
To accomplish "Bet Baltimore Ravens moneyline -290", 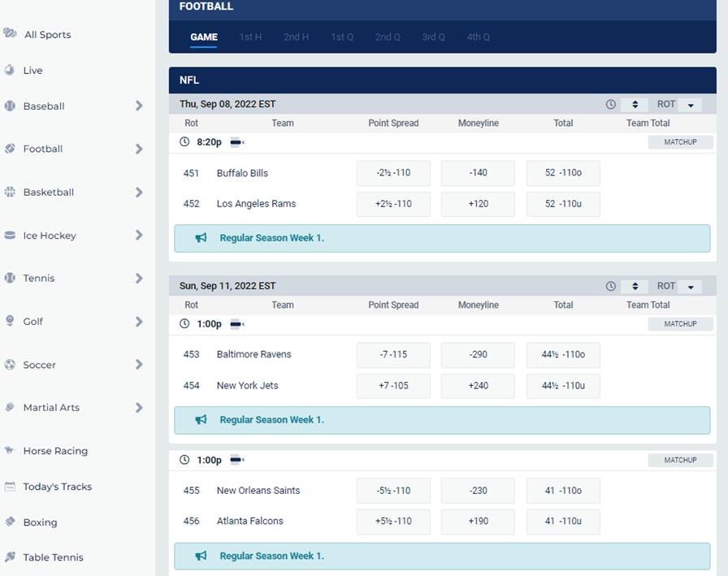I will pos(478,354).
